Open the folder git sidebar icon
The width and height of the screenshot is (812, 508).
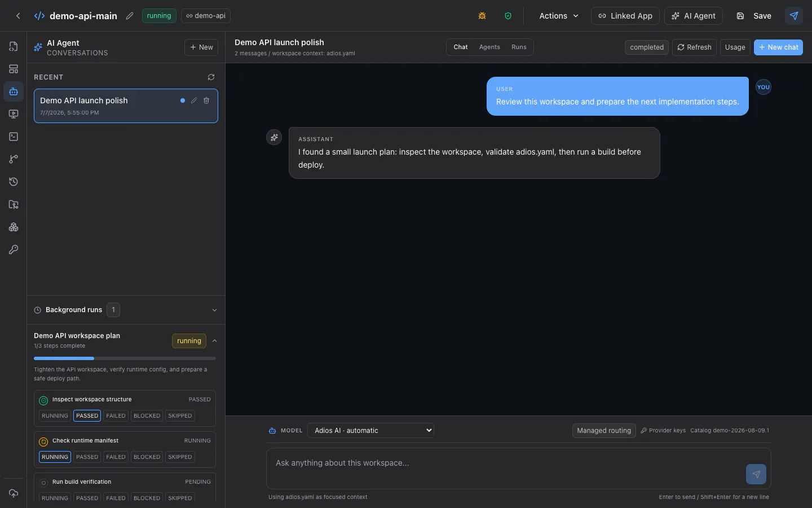tap(14, 204)
